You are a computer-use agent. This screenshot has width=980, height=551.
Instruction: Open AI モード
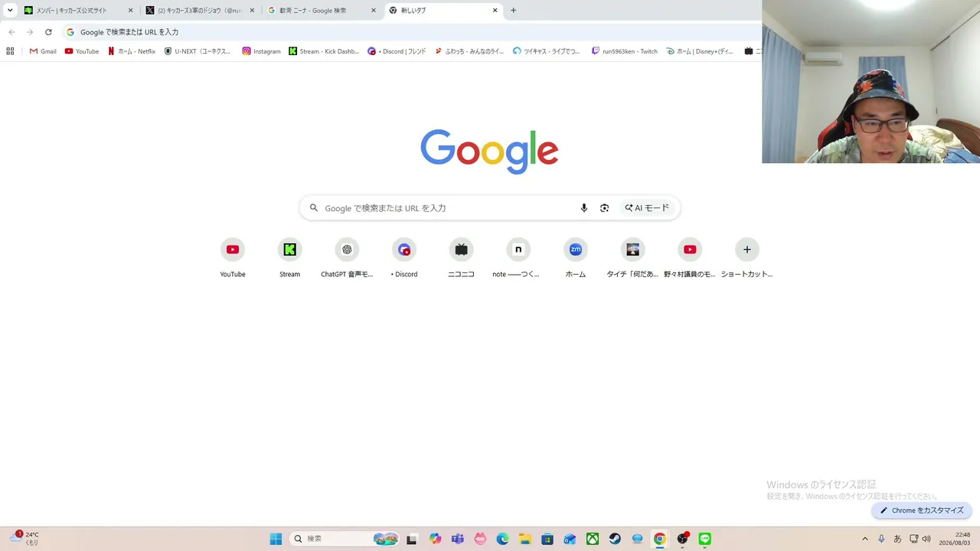pyautogui.click(x=647, y=208)
